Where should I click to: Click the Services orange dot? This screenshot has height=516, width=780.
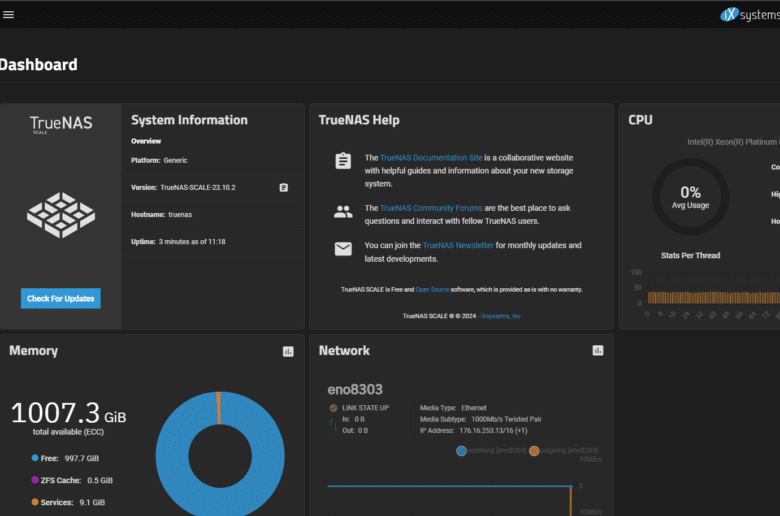[35, 502]
